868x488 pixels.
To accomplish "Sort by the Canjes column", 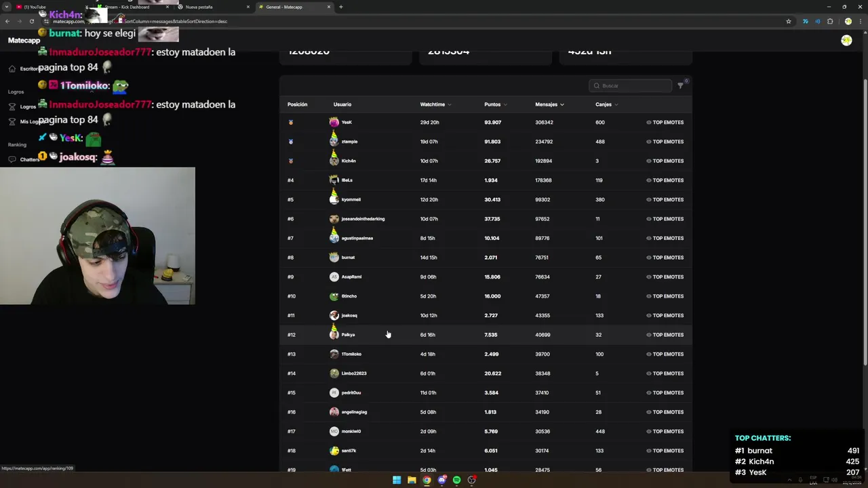I will tap(606, 104).
